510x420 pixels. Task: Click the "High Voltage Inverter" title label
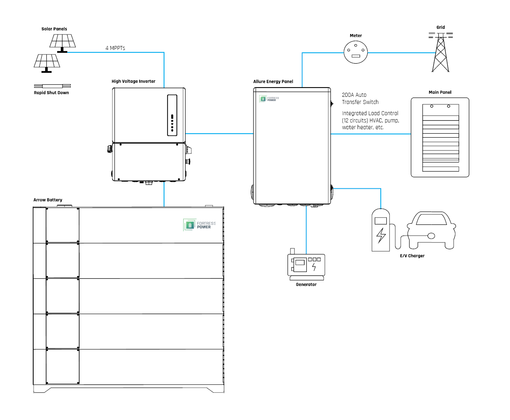pos(134,81)
